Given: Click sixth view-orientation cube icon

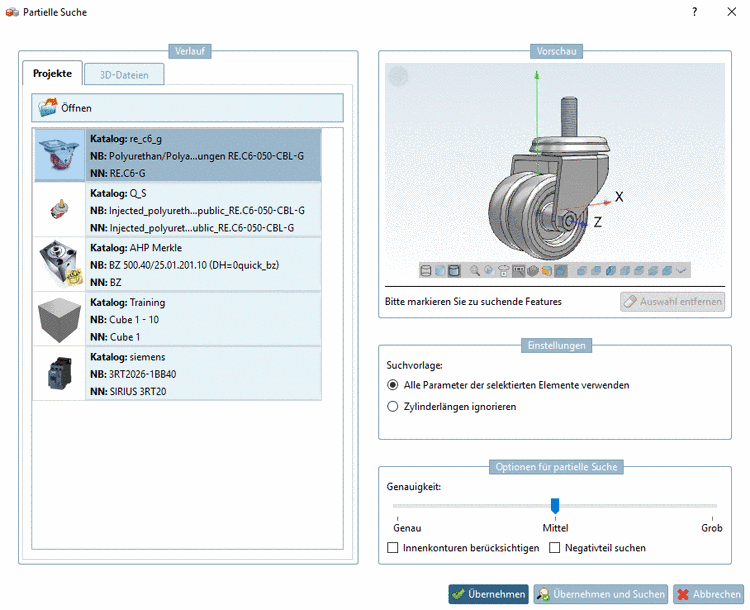Looking at the screenshot, I should pyautogui.click(x=653, y=271).
